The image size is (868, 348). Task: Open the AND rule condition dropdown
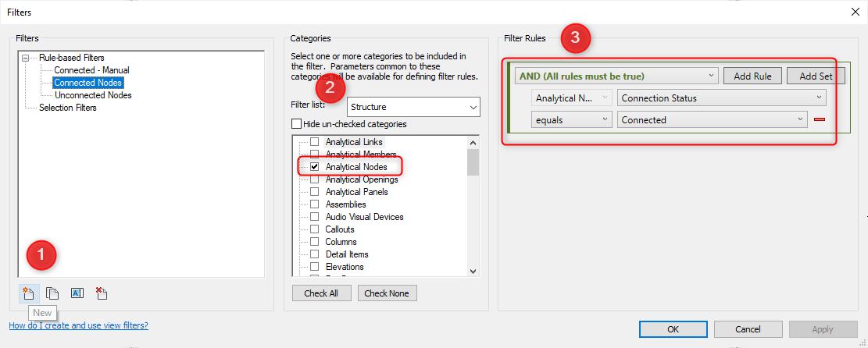coord(710,76)
